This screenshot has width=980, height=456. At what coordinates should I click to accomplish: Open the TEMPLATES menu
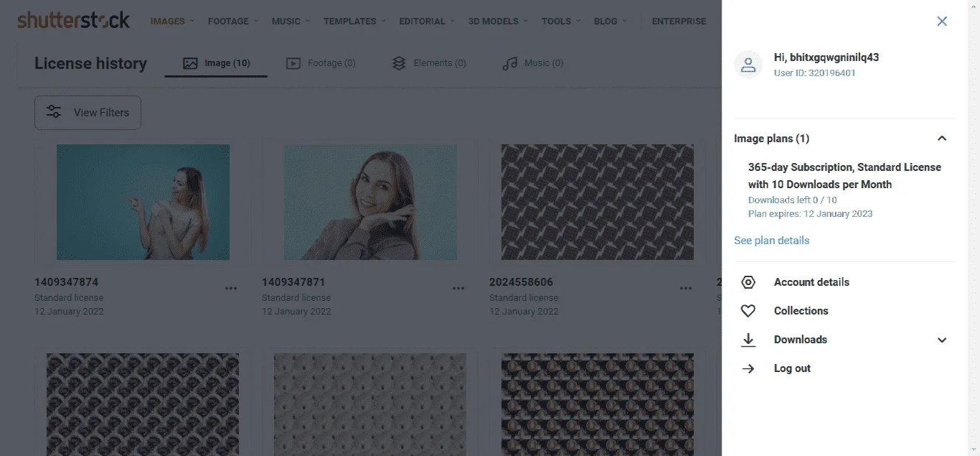point(354,21)
